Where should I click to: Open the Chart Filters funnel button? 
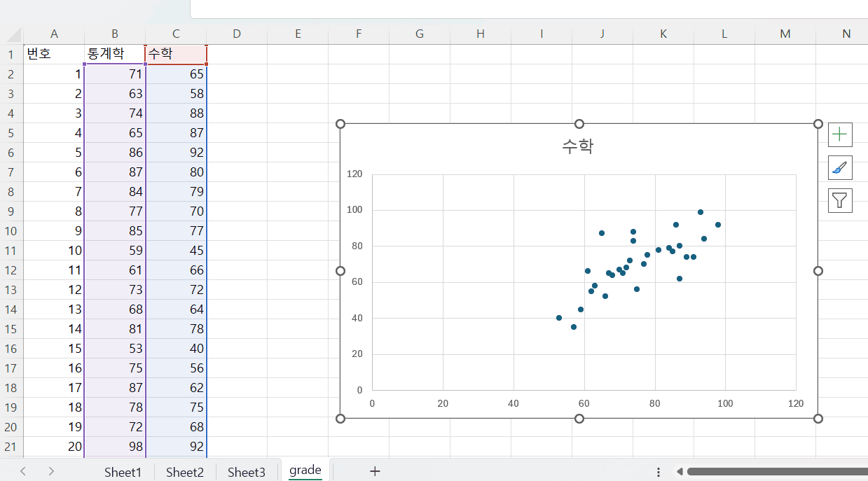pos(840,200)
